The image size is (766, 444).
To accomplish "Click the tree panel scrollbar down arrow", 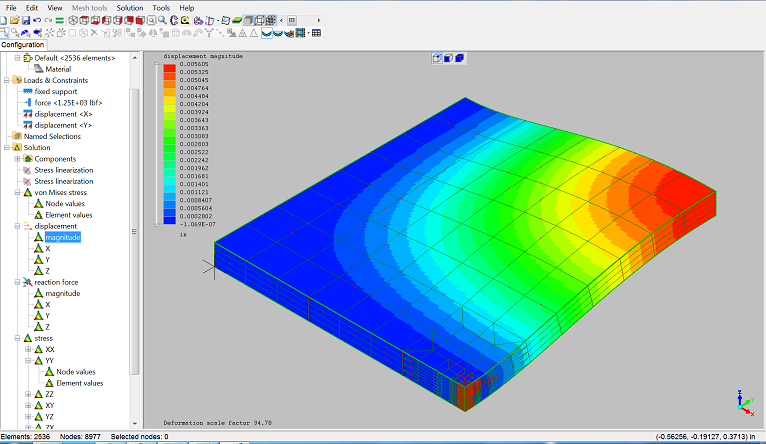I will (x=135, y=423).
